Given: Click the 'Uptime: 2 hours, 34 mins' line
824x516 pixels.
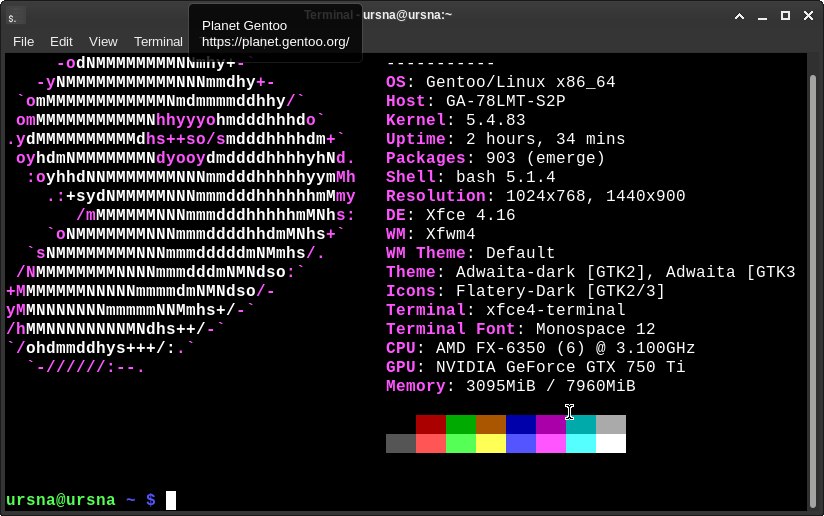Looking at the screenshot, I should point(506,139).
